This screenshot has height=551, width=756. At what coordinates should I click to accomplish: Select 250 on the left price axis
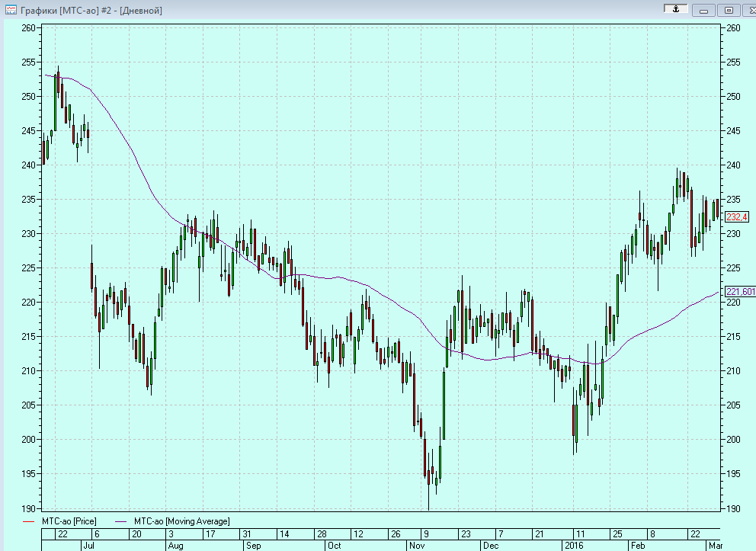point(28,97)
